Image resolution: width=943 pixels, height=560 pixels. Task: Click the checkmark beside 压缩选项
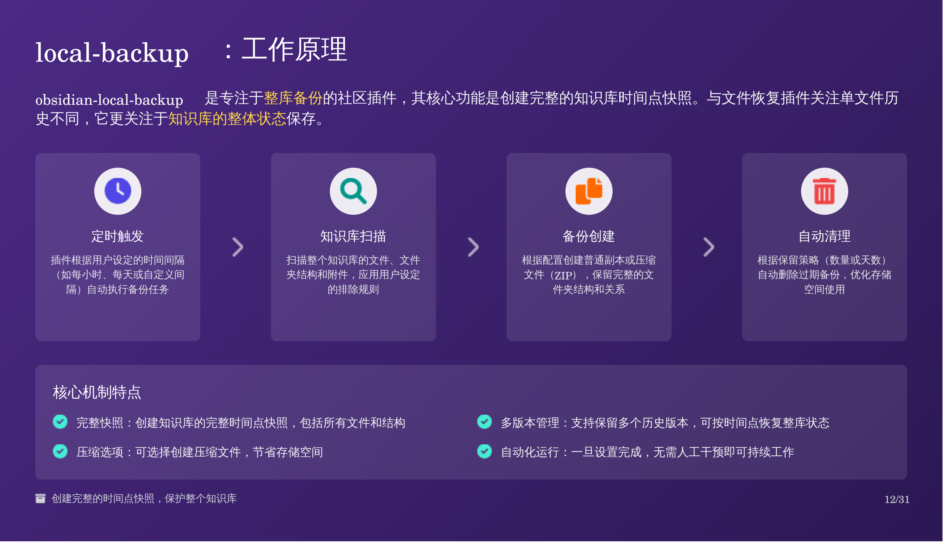60,451
